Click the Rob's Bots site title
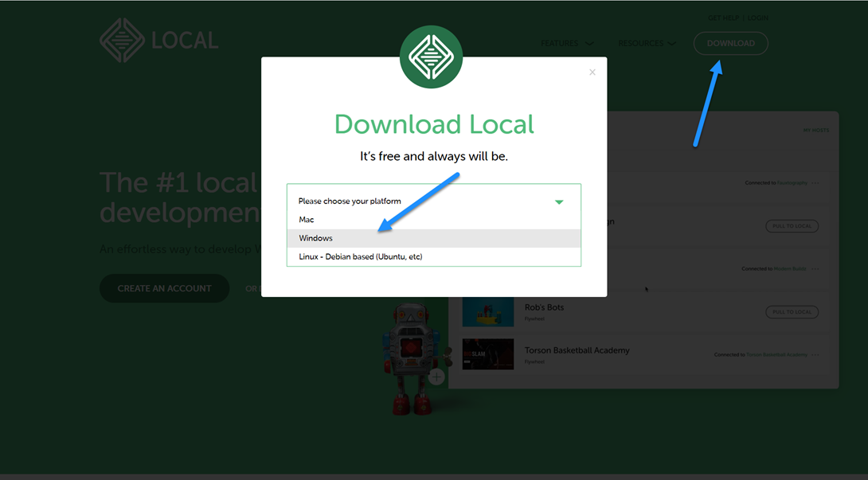This screenshot has height=480, width=868. pos(544,307)
